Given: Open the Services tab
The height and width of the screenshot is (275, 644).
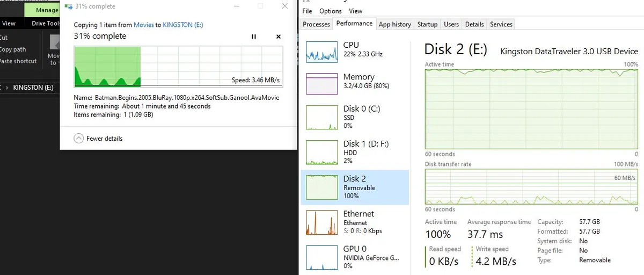Looking at the screenshot, I should pyautogui.click(x=501, y=24).
